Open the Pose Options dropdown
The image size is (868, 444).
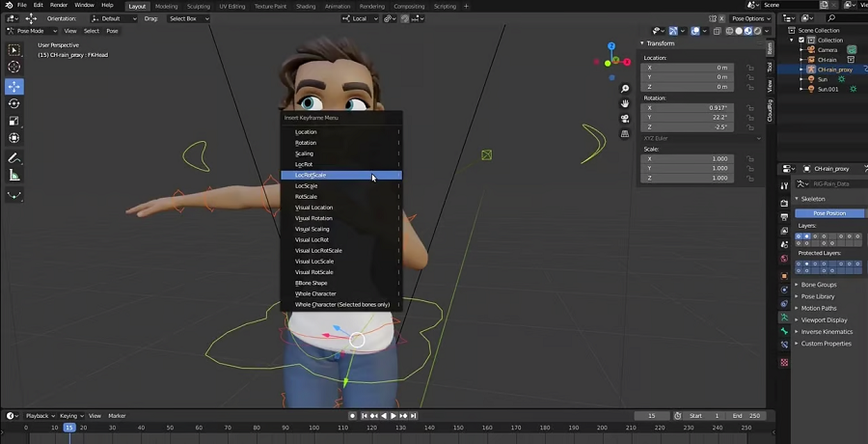[x=750, y=18]
